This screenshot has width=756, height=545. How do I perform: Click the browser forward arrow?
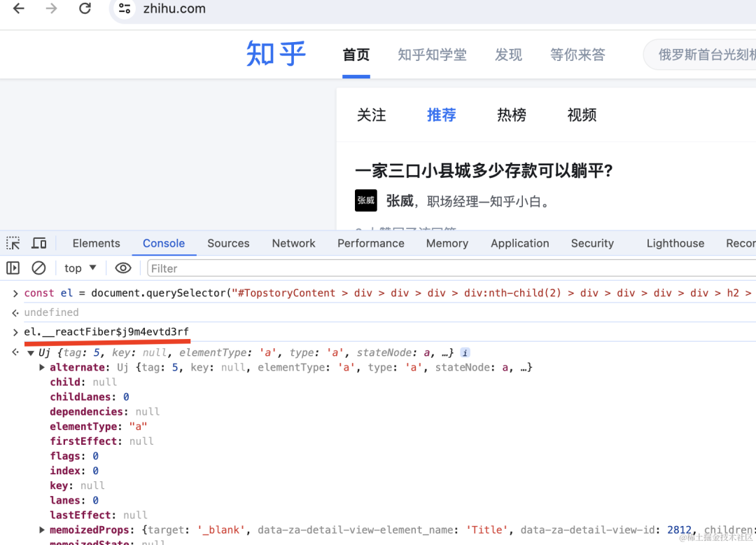(51, 8)
